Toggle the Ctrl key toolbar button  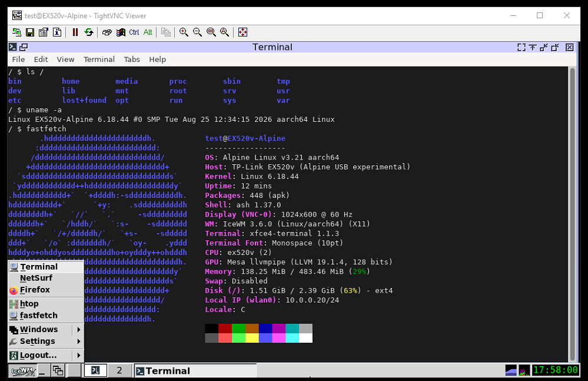pyautogui.click(x=134, y=32)
